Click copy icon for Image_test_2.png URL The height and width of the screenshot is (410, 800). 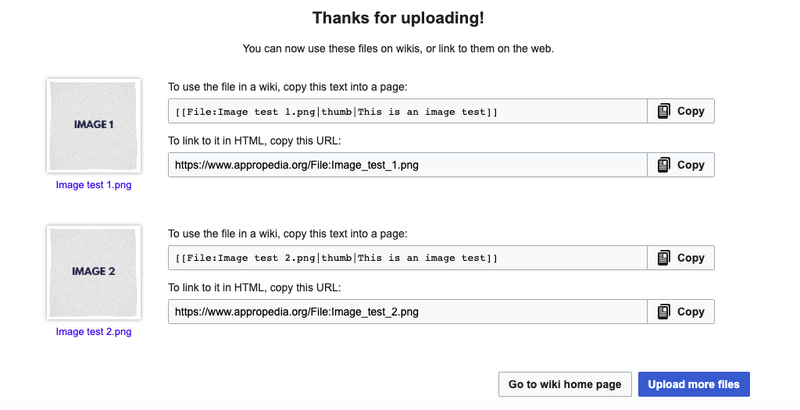coord(664,312)
